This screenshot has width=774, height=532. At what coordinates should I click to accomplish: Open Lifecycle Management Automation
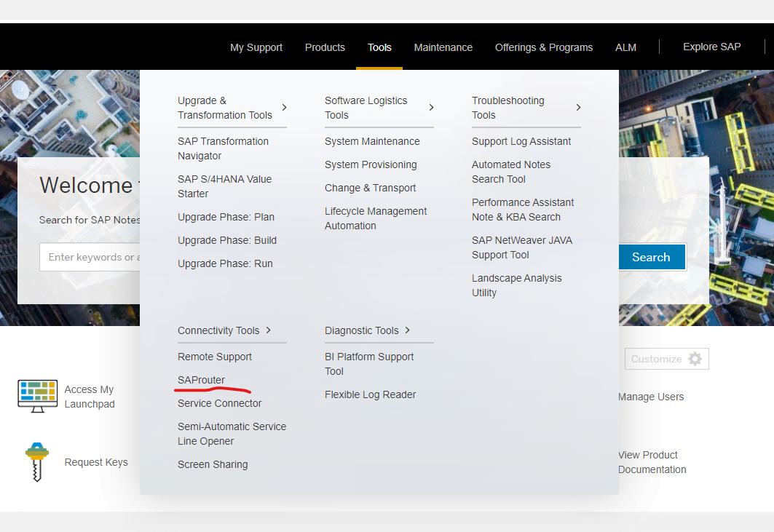[376, 218]
